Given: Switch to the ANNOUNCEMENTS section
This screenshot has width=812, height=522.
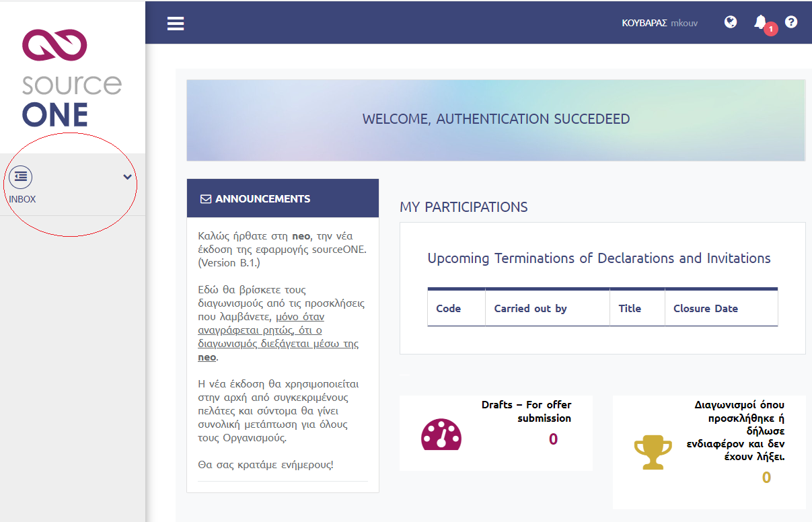Looking at the screenshot, I should pos(262,198).
